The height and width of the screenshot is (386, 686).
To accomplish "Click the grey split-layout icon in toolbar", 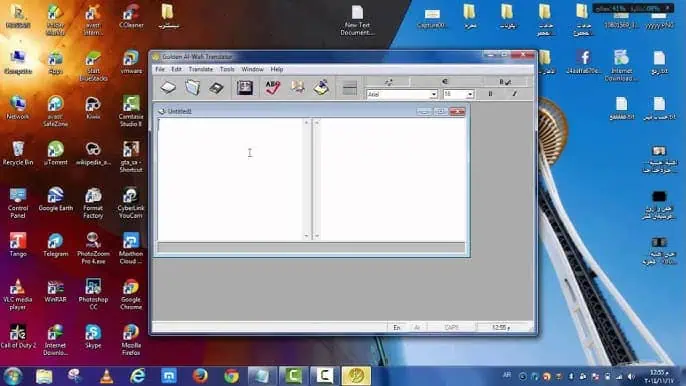I will pyautogui.click(x=350, y=88).
